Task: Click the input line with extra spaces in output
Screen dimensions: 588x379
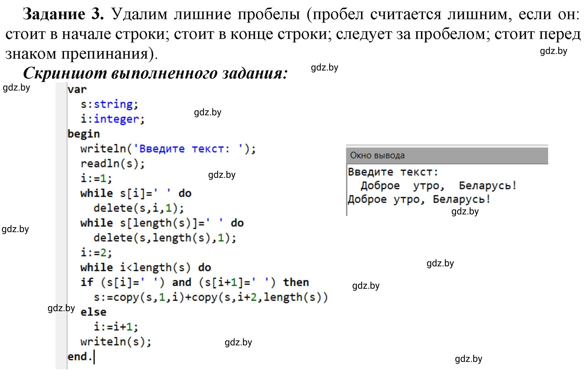Action: [x=439, y=186]
